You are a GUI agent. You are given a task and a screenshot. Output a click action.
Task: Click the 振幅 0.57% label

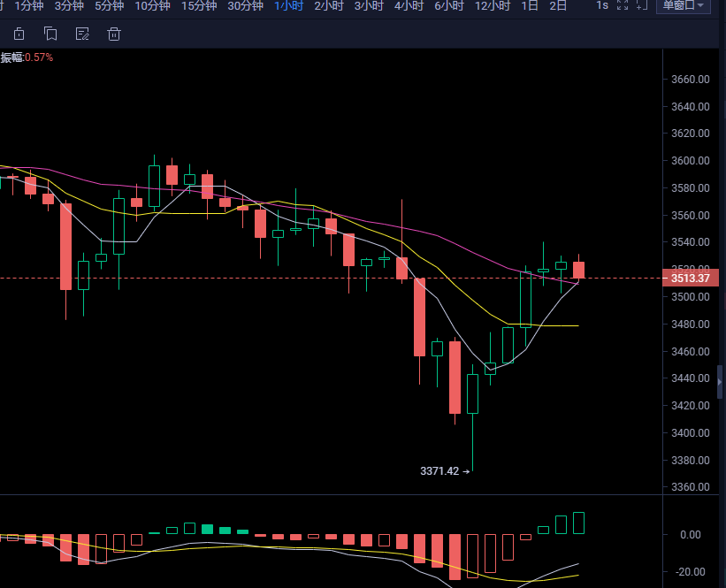point(27,57)
